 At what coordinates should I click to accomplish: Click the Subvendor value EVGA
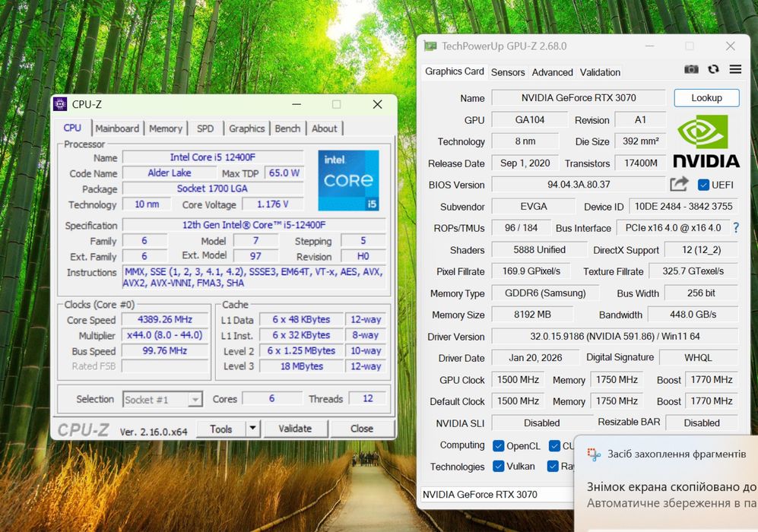pos(534,206)
